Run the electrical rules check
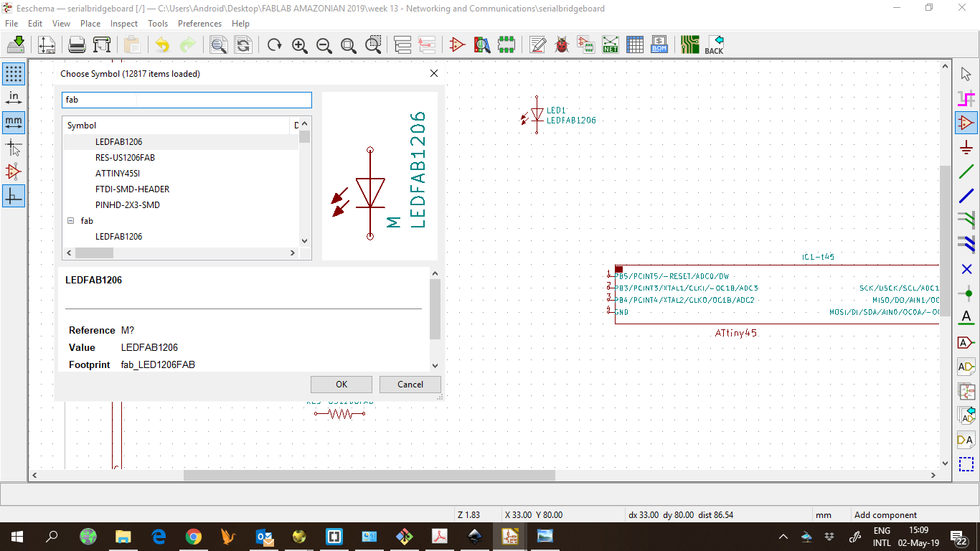The image size is (980, 551). tap(562, 45)
